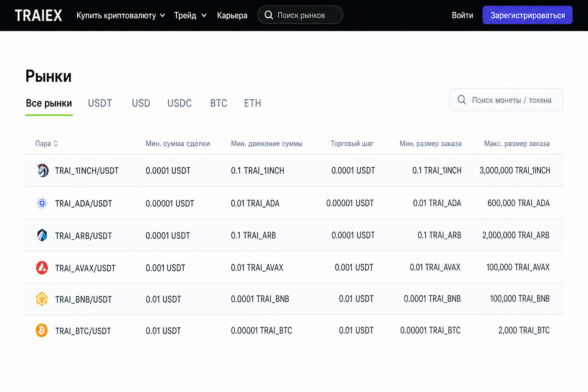Click the Зарегистрироваться button
This screenshot has height=392, width=588.
click(528, 15)
